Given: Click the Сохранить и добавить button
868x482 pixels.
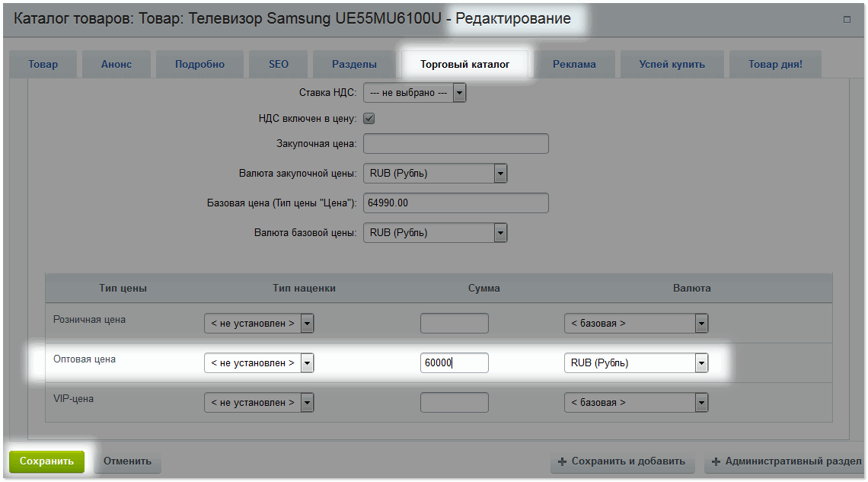Looking at the screenshot, I should (622, 461).
